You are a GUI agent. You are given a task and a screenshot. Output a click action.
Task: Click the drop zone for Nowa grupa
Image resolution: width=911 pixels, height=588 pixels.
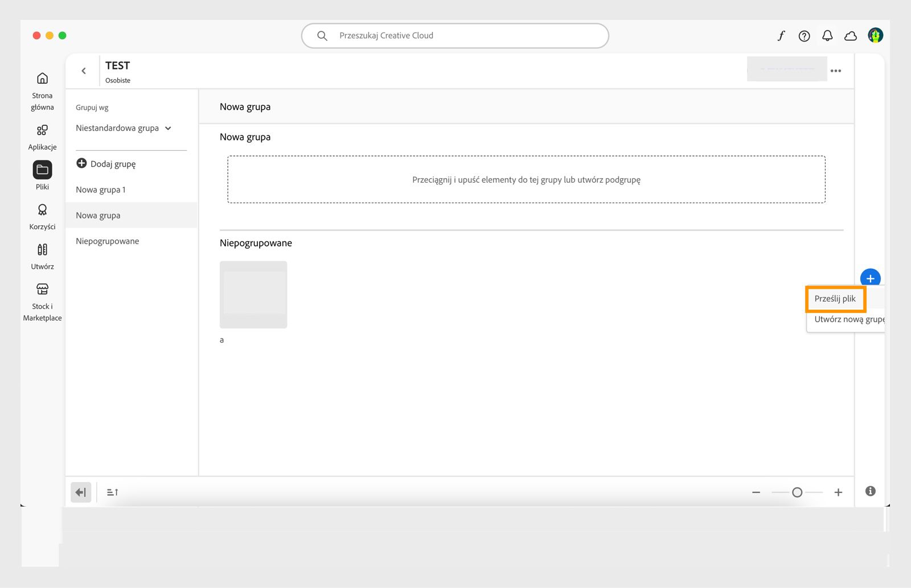tap(526, 179)
